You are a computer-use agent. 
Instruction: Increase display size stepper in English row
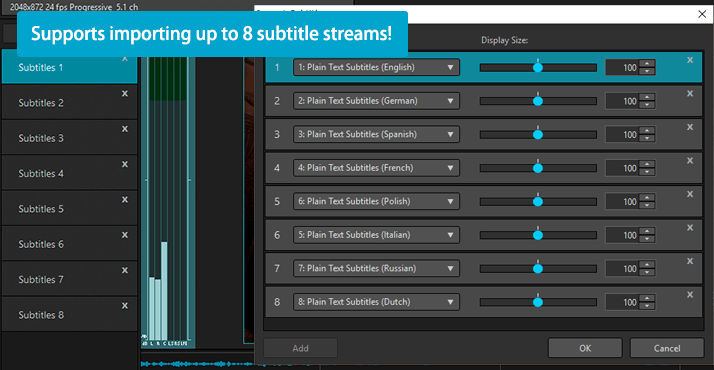click(647, 63)
